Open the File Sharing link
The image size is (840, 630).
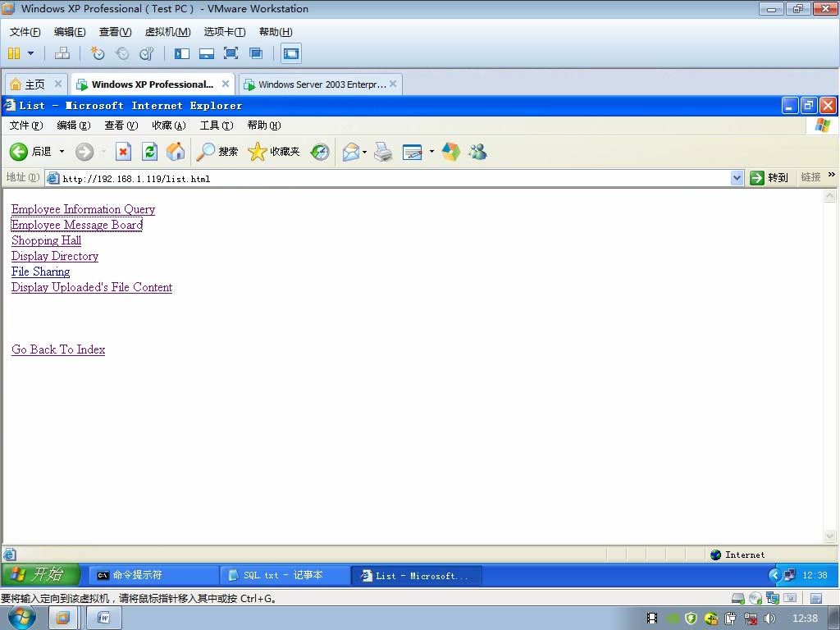click(x=41, y=272)
